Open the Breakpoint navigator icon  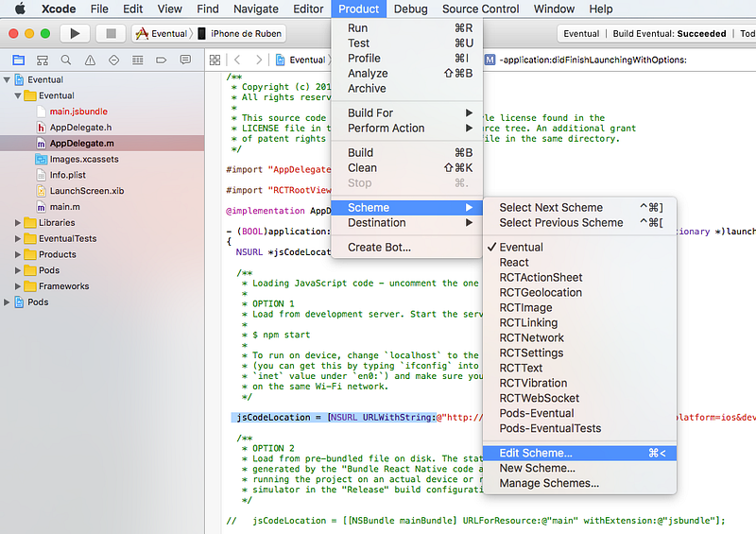coord(161,60)
